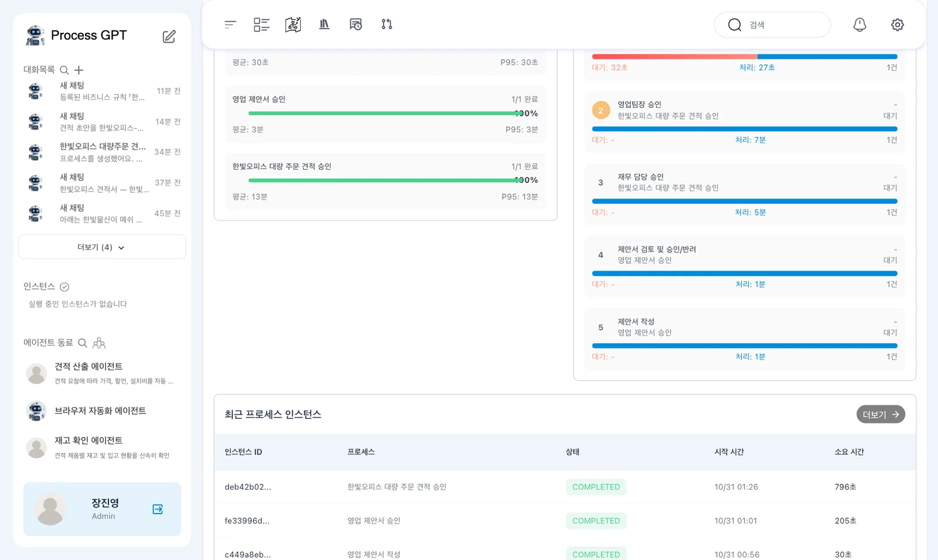Select step 4 제안서 검토 및 승인/반려
The height and width of the screenshot is (560, 938).
[x=745, y=267]
